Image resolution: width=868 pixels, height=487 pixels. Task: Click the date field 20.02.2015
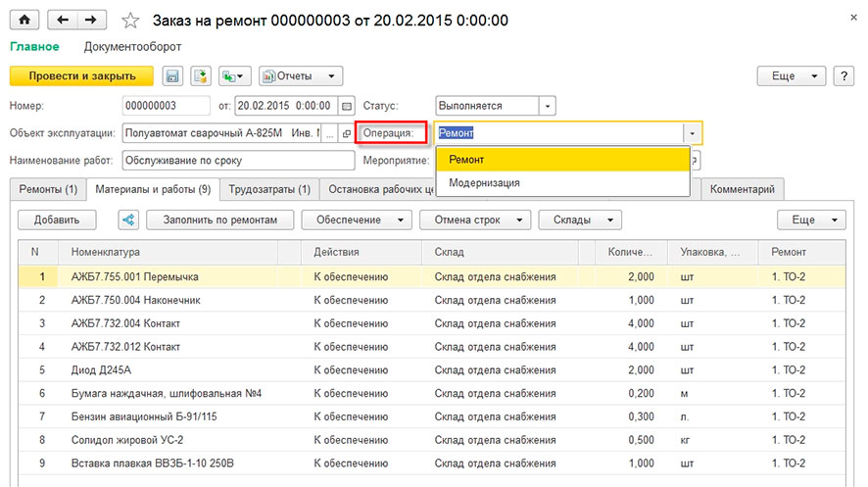(x=287, y=106)
